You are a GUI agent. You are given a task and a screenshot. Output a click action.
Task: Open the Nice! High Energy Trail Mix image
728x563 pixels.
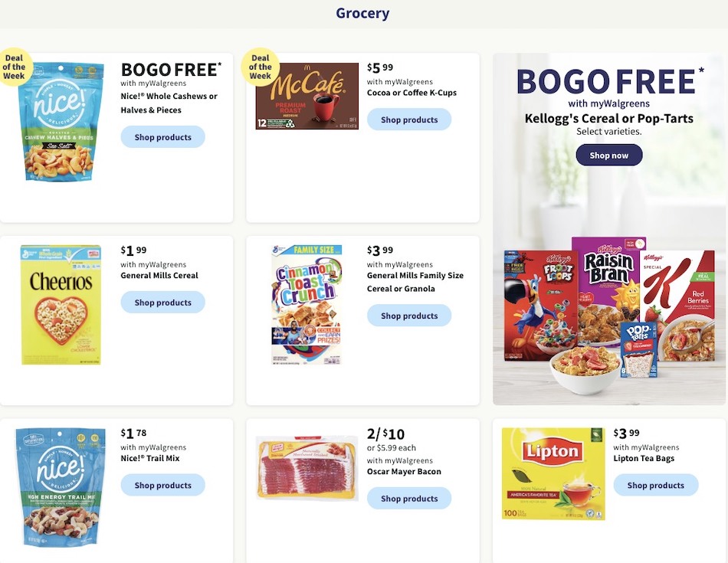[61, 487]
